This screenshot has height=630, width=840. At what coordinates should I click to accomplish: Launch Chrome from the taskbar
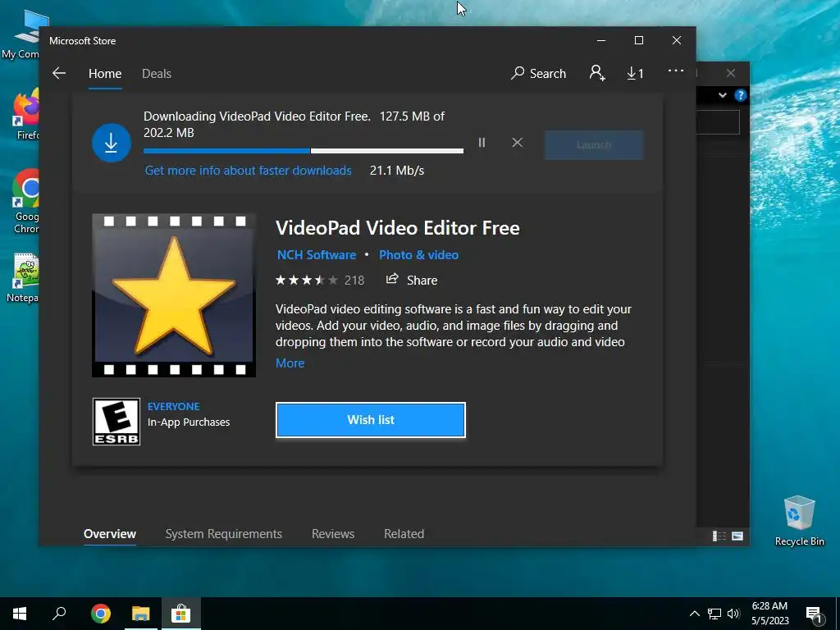(x=101, y=614)
